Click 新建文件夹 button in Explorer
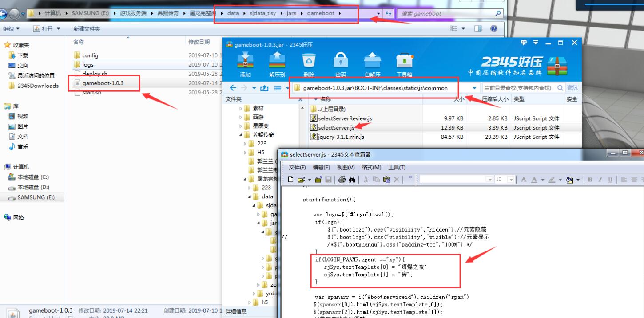Image resolution: width=644 pixels, height=318 pixels. (87, 29)
